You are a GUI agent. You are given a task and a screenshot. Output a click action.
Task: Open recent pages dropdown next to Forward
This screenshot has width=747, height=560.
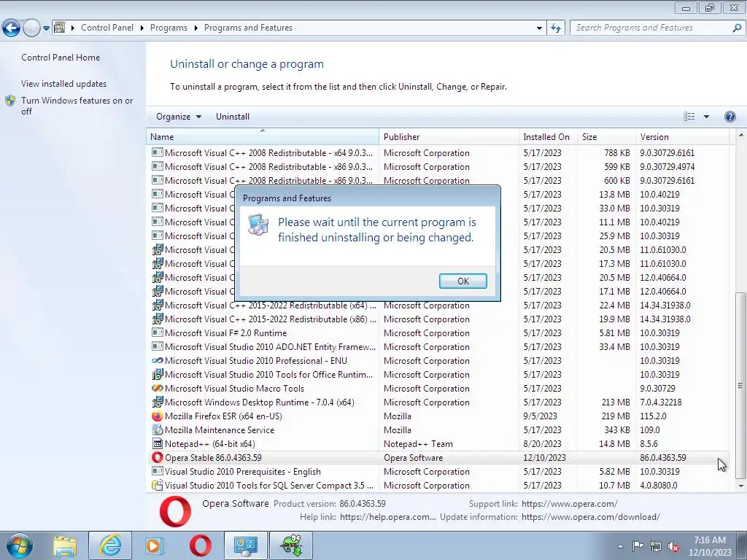coord(46,28)
